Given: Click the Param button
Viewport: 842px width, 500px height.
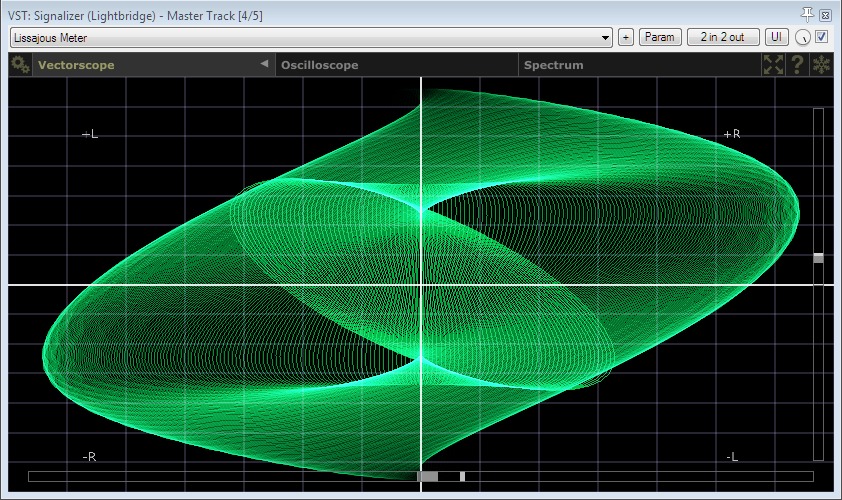Looking at the screenshot, I should [x=660, y=37].
